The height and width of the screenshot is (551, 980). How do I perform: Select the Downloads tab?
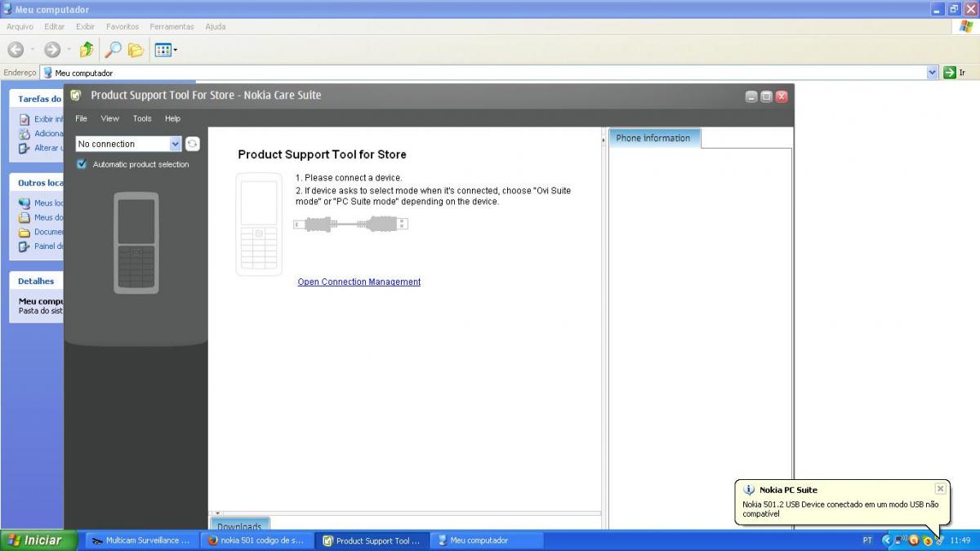[239, 525]
